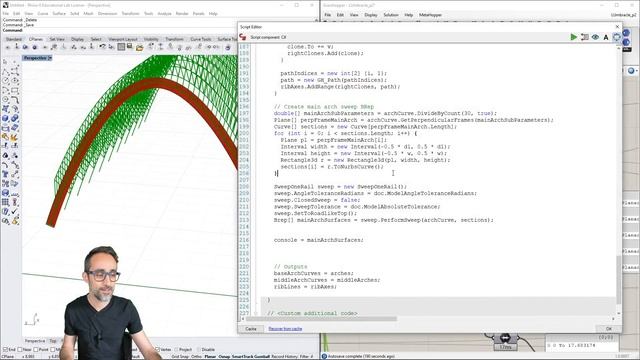Open the Solid menu in Rhino
The image size is (640, 360).
point(74,13)
